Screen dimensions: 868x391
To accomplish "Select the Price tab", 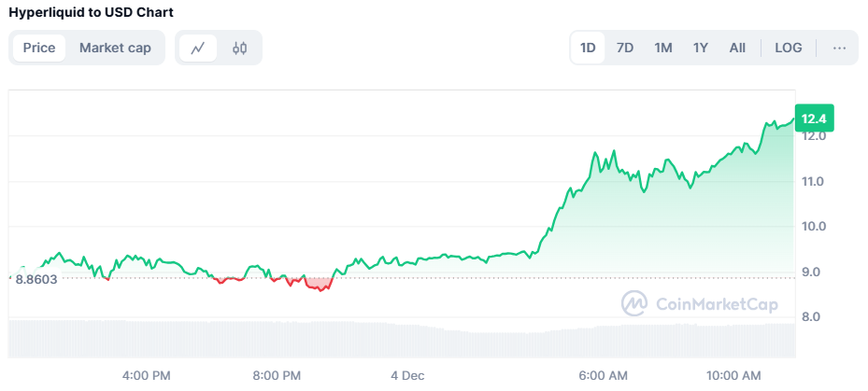I will click(39, 49).
